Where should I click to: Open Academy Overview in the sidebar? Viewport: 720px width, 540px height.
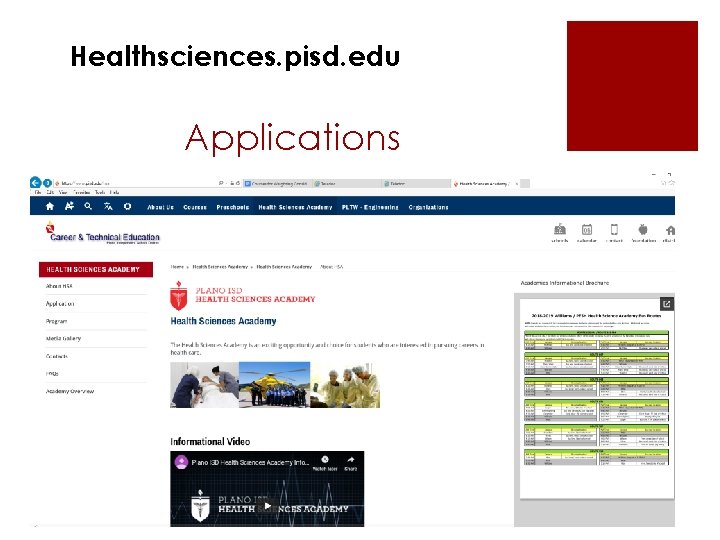pyautogui.click(x=70, y=391)
